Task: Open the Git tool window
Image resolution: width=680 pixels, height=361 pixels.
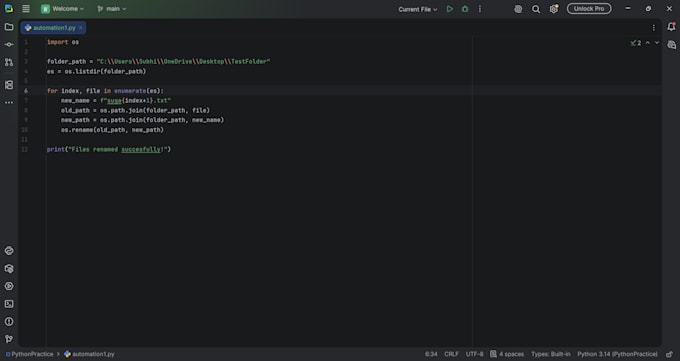Action: [9, 339]
